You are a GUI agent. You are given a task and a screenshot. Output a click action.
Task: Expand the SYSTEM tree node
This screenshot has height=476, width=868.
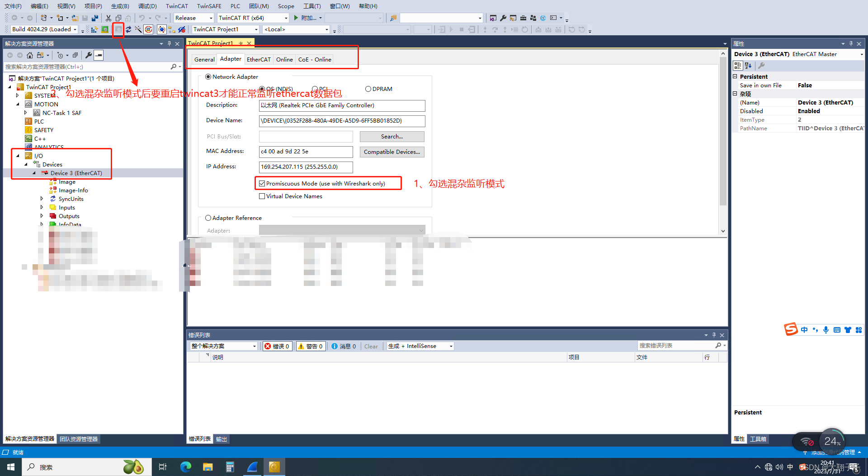pos(18,95)
